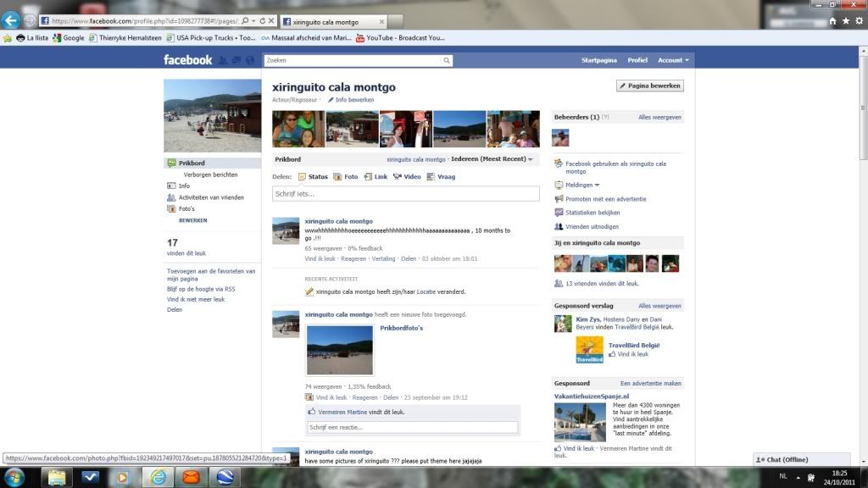Open the TravelBird België sponsored link
This screenshot has height=488, width=868.
pyautogui.click(x=634, y=346)
